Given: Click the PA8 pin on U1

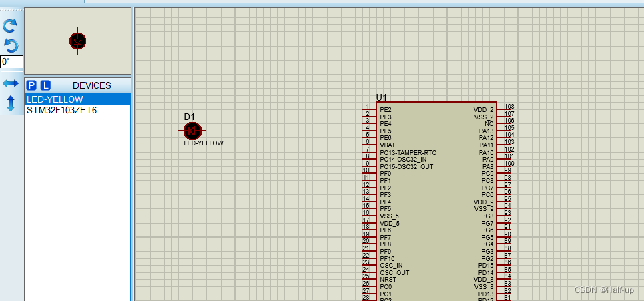Looking at the screenshot, I should click(488, 167).
